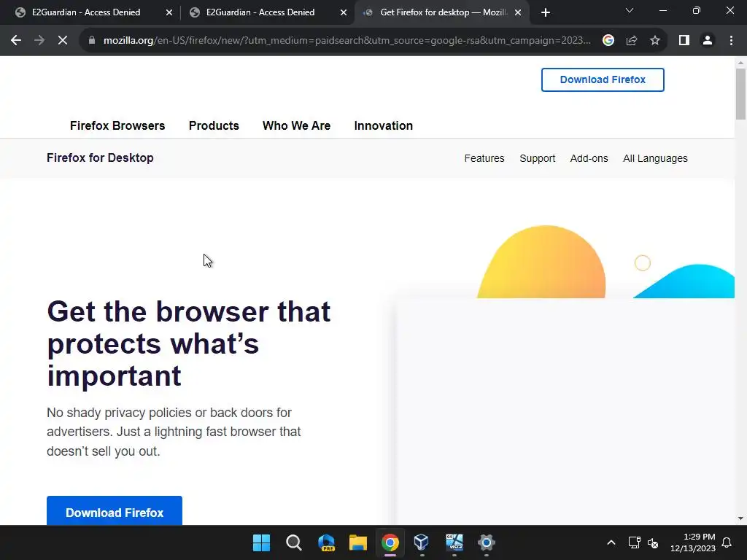Click the forward navigation arrow
The height and width of the screenshot is (560, 747).
point(39,41)
